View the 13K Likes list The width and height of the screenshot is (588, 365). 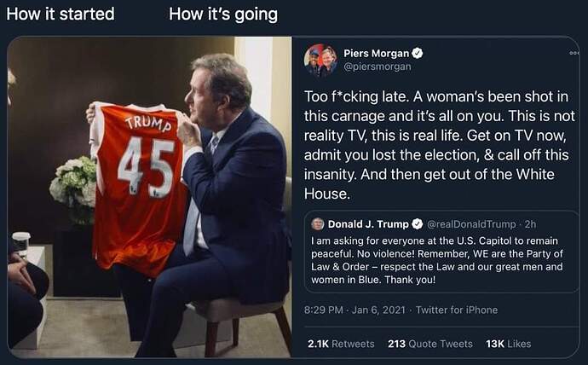click(508, 344)
